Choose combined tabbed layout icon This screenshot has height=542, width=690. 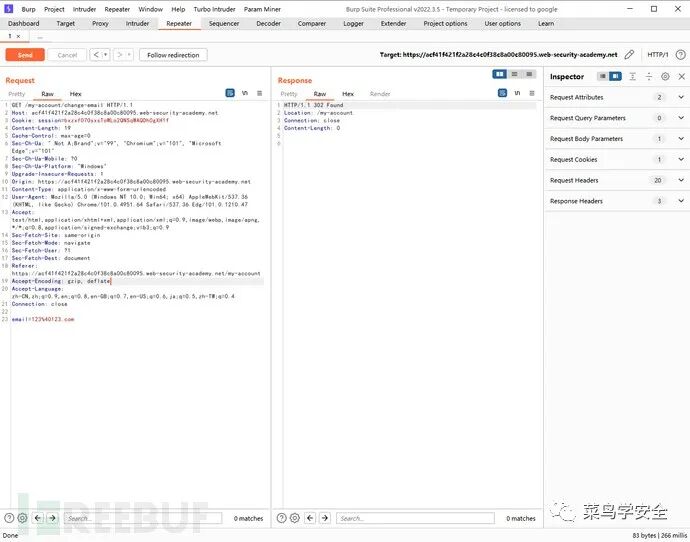pyautogui.click(x=529, y=74)
